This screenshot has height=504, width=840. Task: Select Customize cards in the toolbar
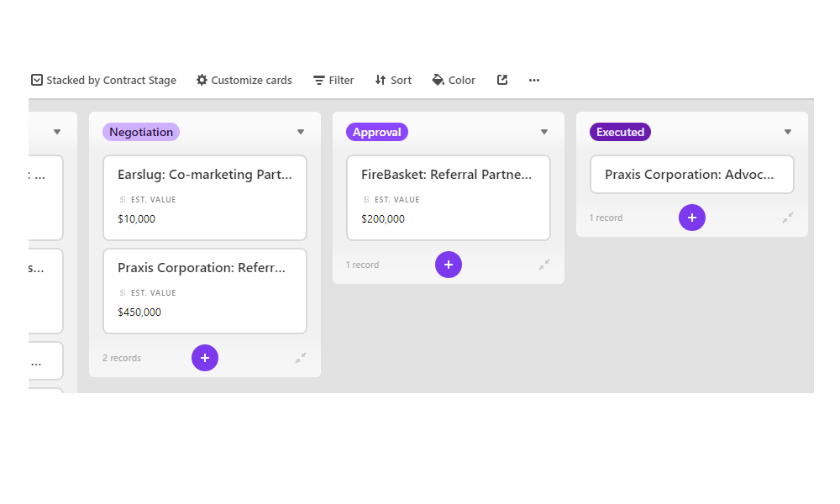coord(244,80)
